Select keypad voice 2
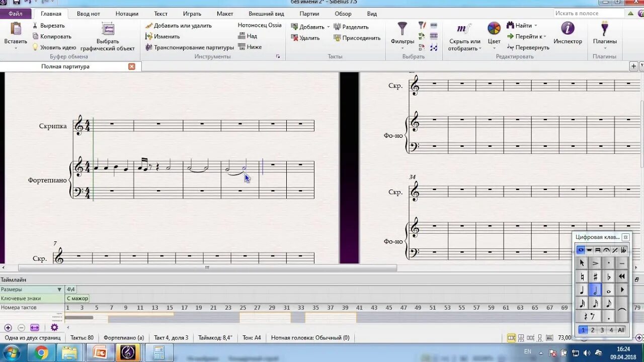This screenshot has width=644, height=362. coord(593,330)
